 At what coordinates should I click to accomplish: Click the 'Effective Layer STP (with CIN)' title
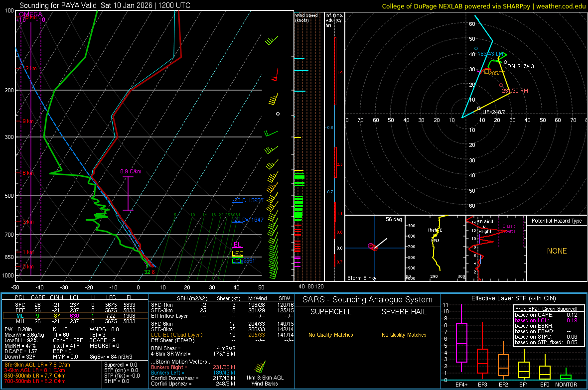point(513,298)
